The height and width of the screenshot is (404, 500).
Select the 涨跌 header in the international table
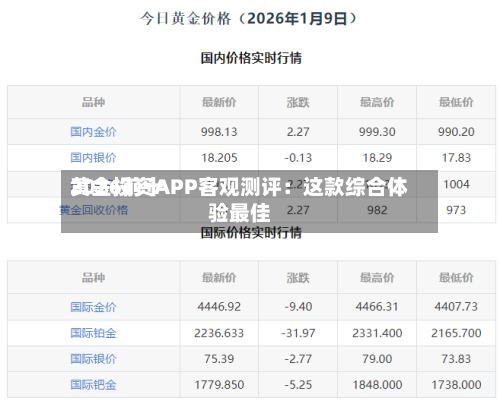tap(298, 277)
